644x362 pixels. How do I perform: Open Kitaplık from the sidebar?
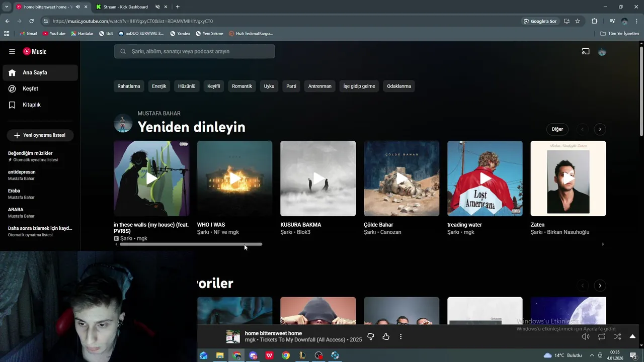pyautogui.click(x=39, y=105)
